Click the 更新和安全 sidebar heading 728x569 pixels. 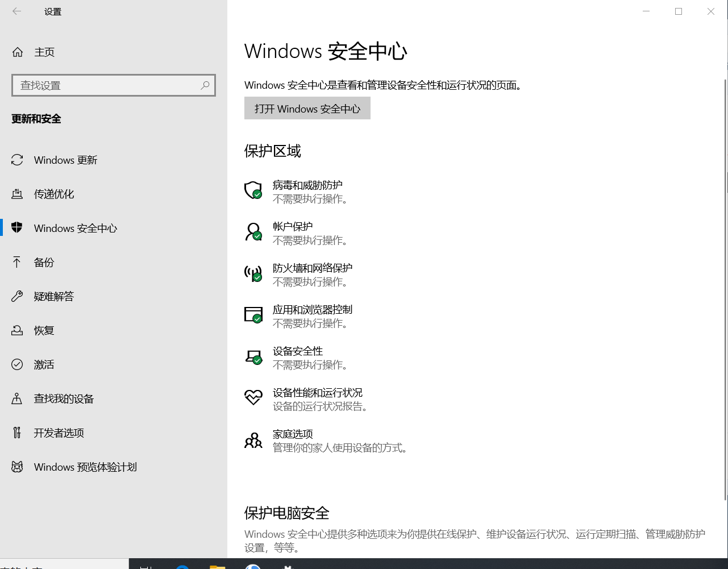[36, 119]
